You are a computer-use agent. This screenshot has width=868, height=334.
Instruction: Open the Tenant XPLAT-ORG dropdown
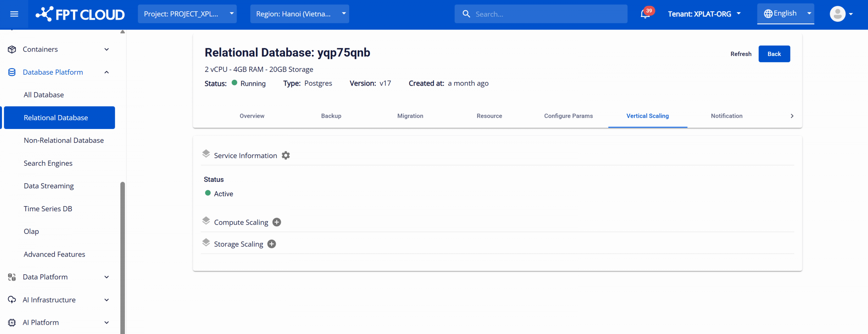pyautogui.click(x=704, y=14)
